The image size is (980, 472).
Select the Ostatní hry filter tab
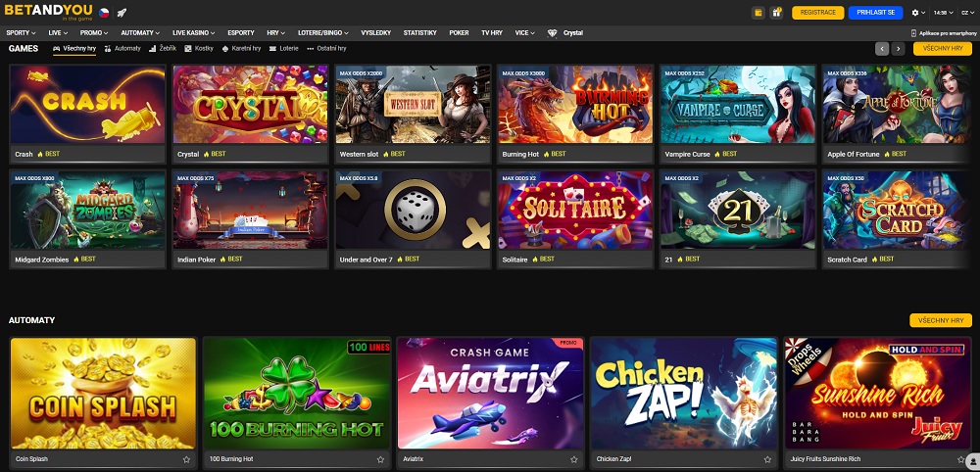[x=326, y=48]
